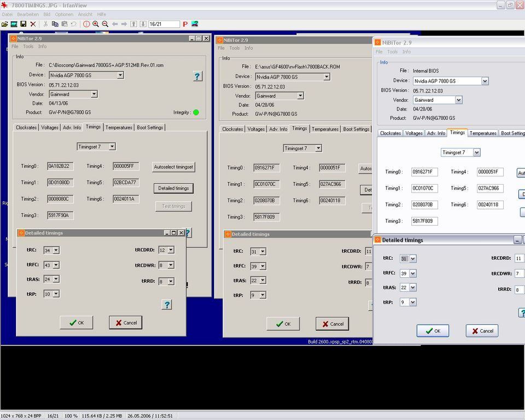The image size is (525, 420).
Task: Open Tools menu in left NiBiTor window
Action: tap(28, 46)
